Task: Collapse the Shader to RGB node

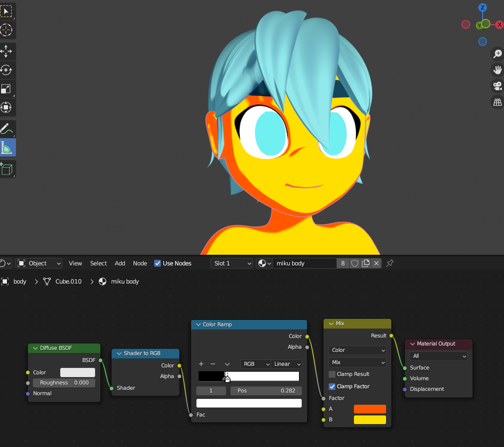Action: (119, 354)
